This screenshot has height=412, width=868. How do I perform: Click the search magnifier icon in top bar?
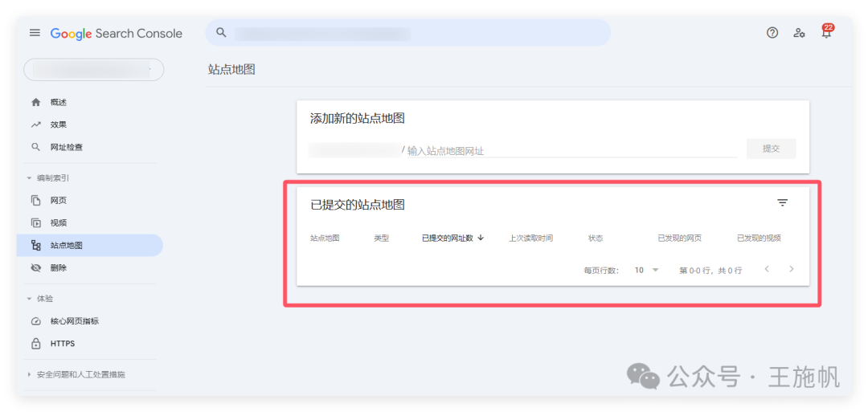coord(221,32)
